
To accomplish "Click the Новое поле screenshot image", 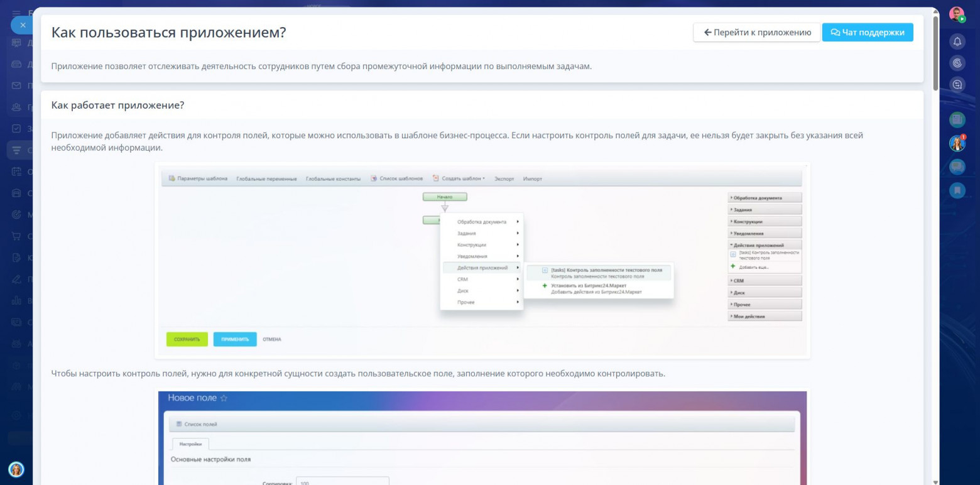I will click(x=482, y=437).
